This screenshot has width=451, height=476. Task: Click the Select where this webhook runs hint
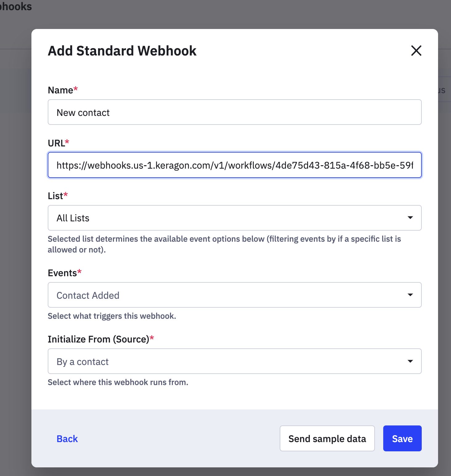point(118,382)
